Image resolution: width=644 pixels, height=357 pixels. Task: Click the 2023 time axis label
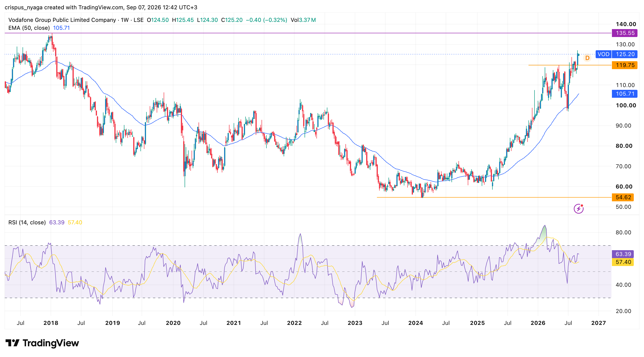[x=355, y=323]
